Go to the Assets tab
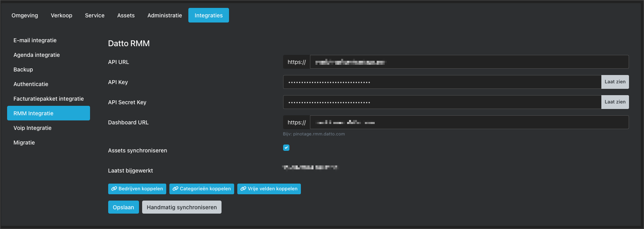The width and height of the screenshot is (644, 229). (126, 15)
